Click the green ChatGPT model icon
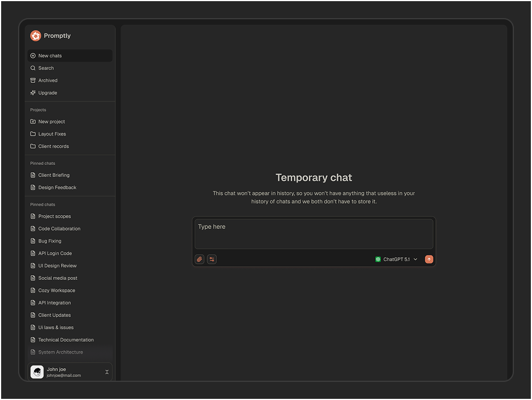This screenshot has height=400, width=532. 378,259
